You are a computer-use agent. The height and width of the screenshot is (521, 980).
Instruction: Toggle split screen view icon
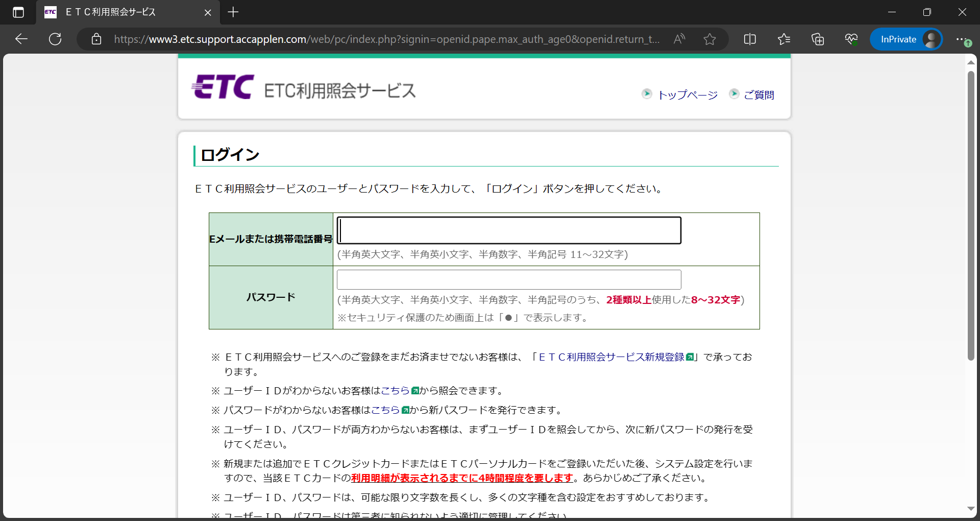click(750, 39)
